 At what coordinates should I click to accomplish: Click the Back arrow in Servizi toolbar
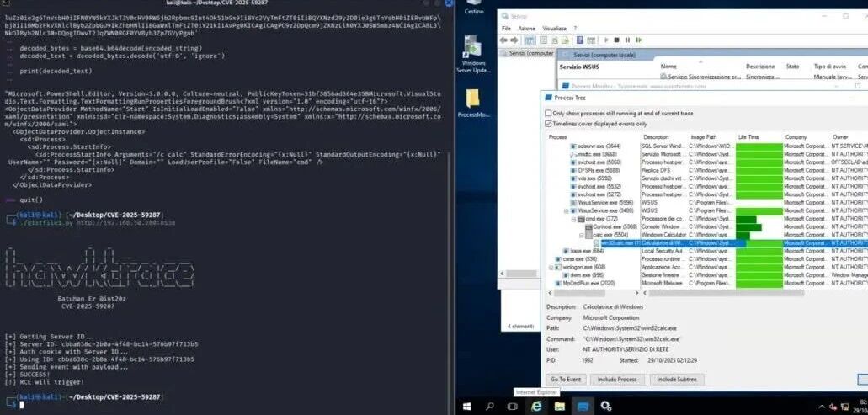[x=503, y=40]
